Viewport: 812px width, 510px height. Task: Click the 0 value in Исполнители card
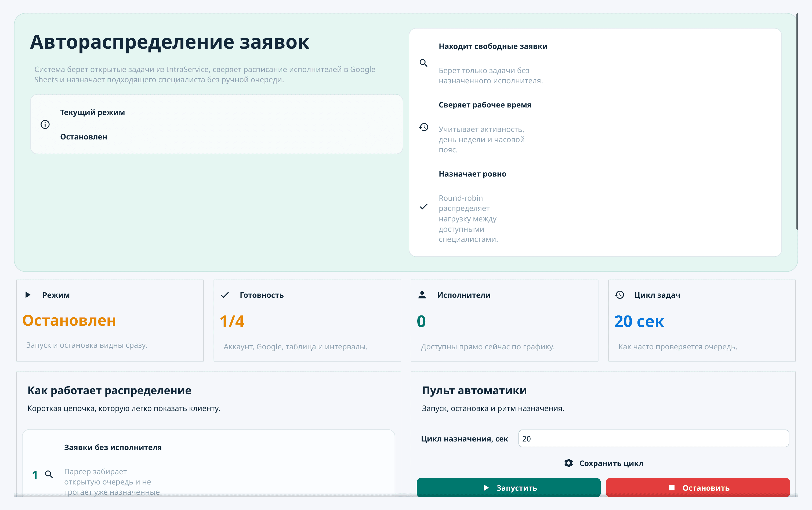pos(421,321)
